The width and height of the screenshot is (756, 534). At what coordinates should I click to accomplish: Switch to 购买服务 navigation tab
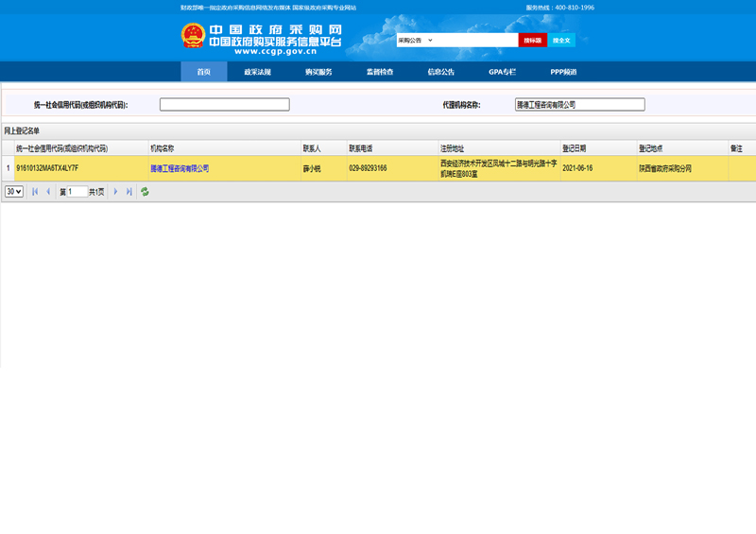[x=318, y=72]
